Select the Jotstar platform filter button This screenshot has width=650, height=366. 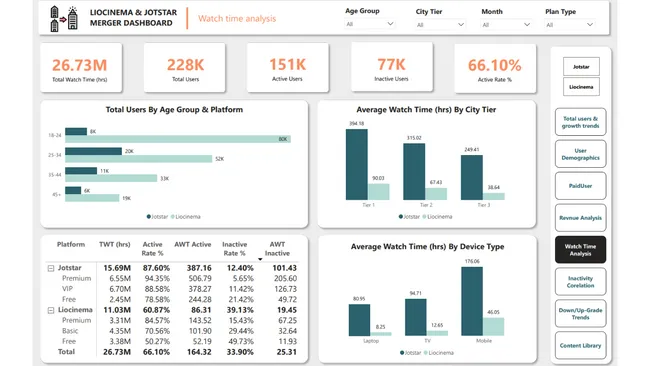tap(581, 66)
